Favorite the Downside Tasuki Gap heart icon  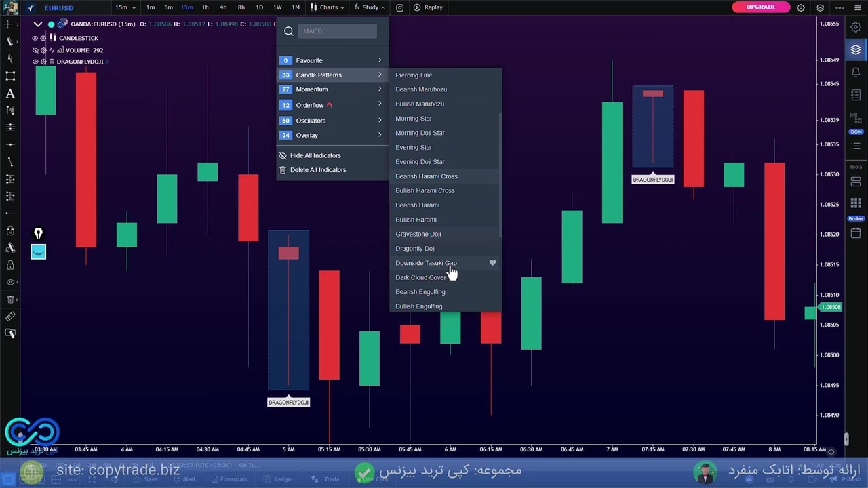point(492,263)
